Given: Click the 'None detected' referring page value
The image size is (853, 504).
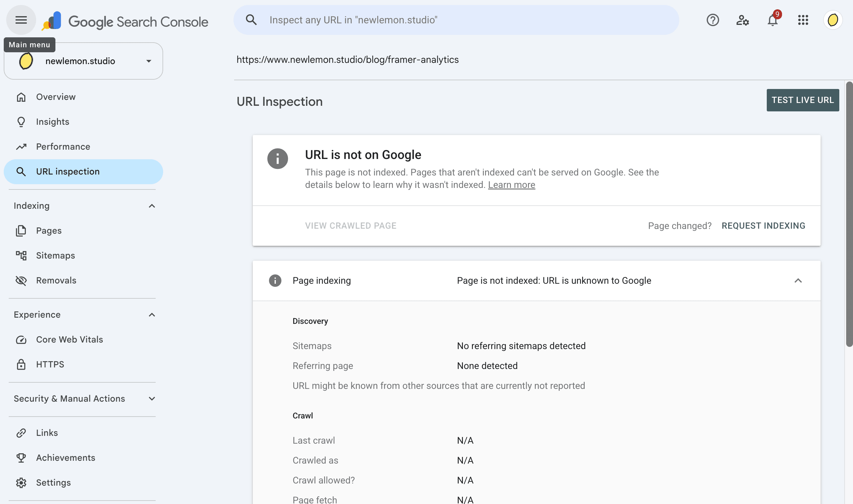Looking at the screenshot, I should pyautogui.click(x=487, y=366).
